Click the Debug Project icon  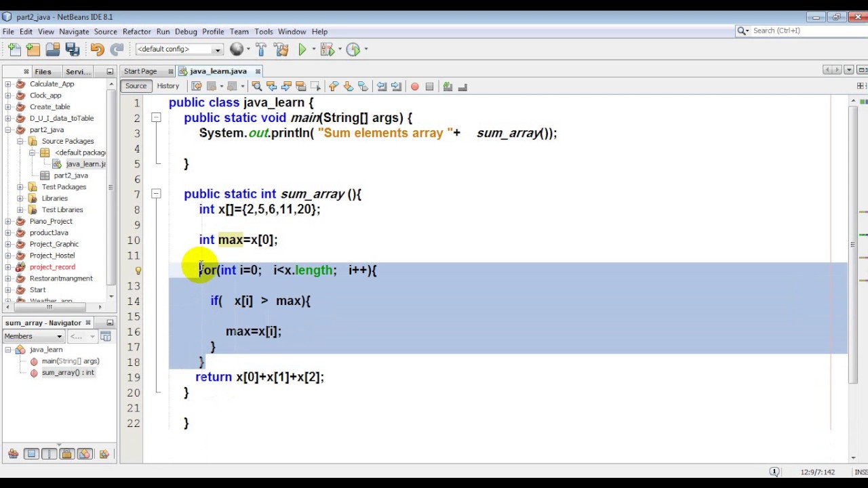pyautogui.click(x=327, y=49)
